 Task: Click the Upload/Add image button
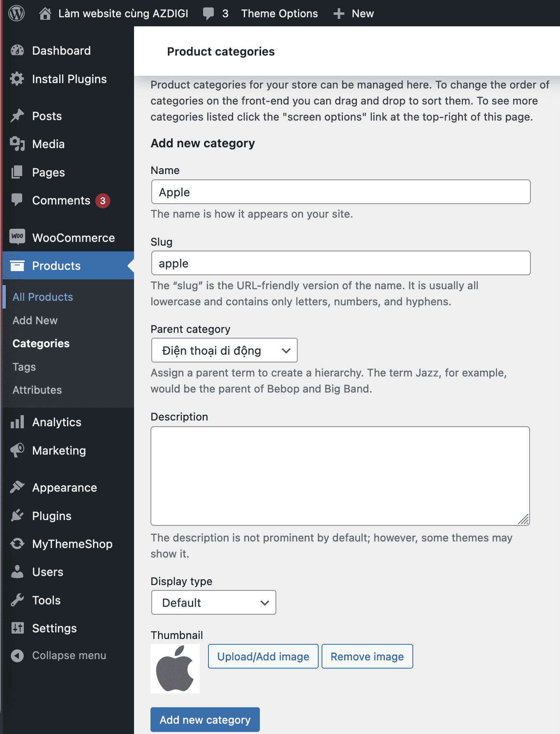[x=263, y=657]
